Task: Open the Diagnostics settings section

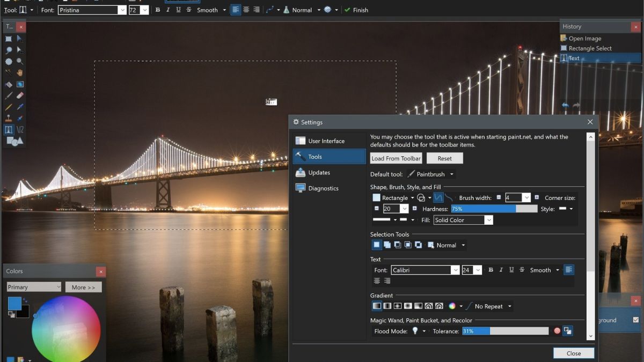Action: [x=330, y=188]
